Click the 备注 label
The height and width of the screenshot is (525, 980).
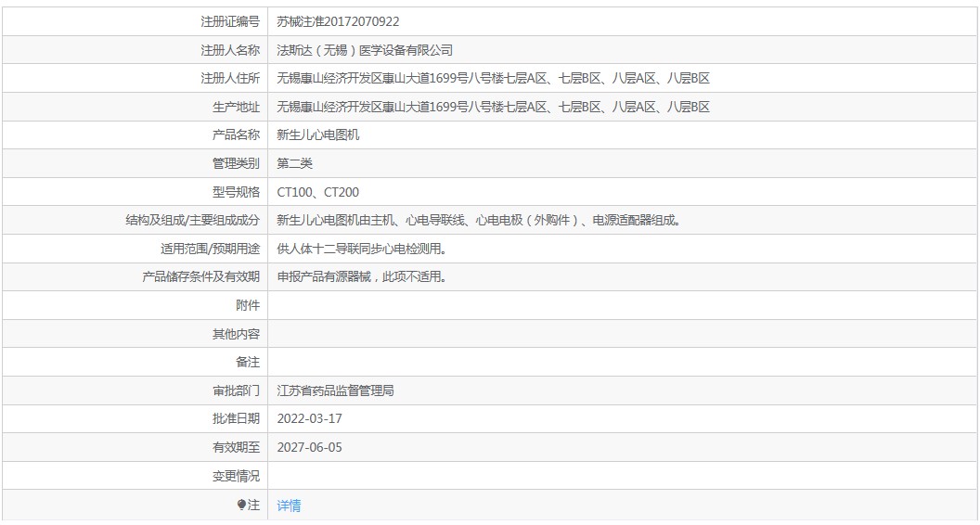pos(248,363)
